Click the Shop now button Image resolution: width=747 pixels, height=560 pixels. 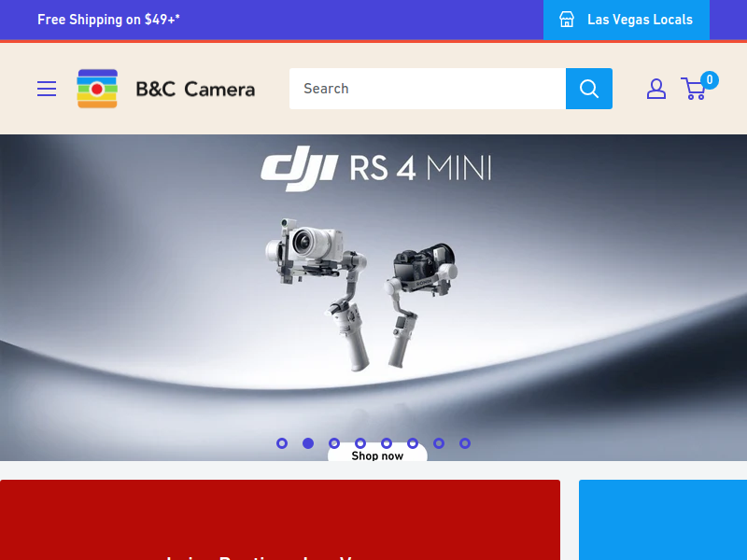tap(377, 455)
